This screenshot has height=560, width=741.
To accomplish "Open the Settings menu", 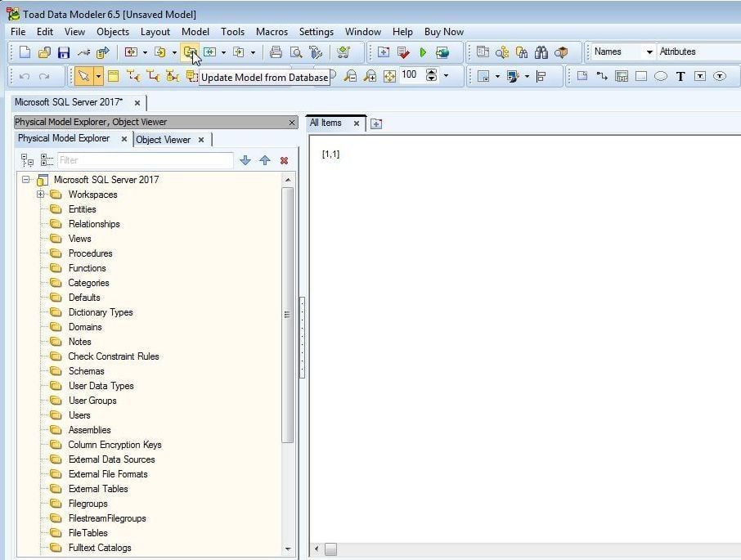I will pyautogui.click(x=317, y=32).
